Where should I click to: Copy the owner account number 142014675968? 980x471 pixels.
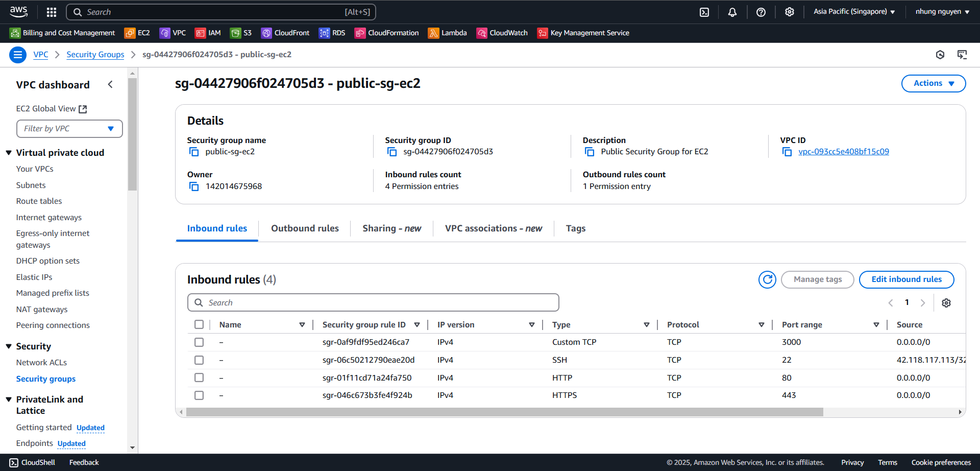(x=194, y=186)
